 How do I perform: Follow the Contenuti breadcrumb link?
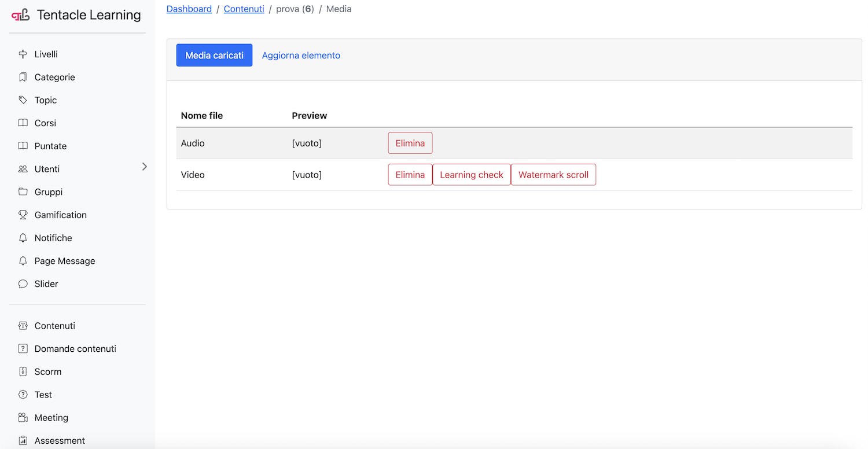coord(244,9)
